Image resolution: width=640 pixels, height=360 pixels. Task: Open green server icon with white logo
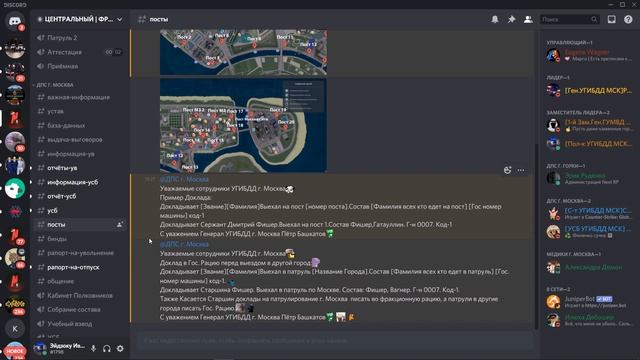pos(15,188)
